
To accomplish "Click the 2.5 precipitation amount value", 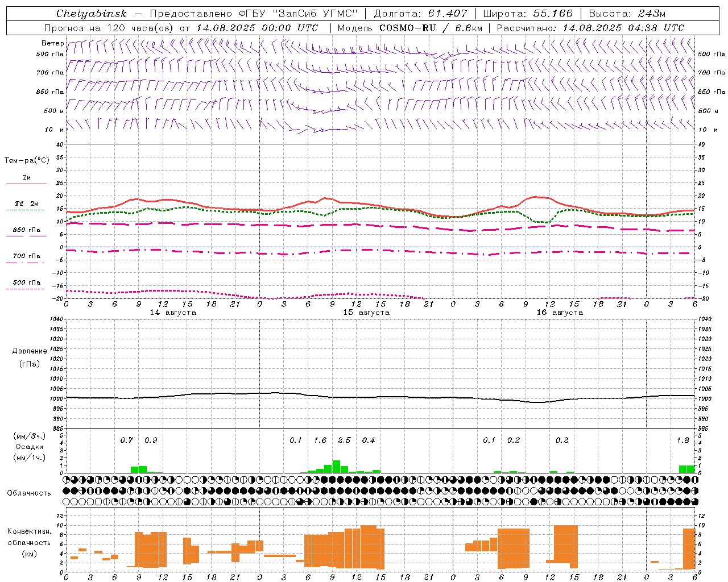I will pos(344,440).
